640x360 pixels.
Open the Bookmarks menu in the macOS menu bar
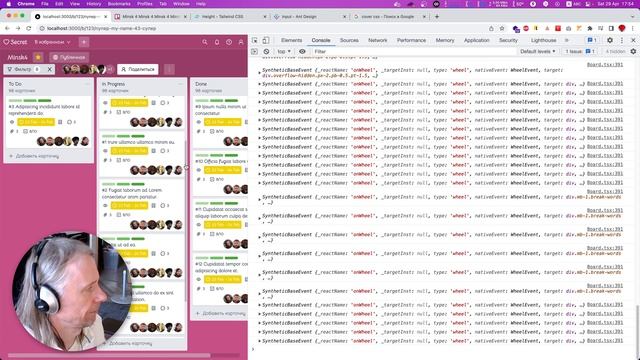(119, 4)
